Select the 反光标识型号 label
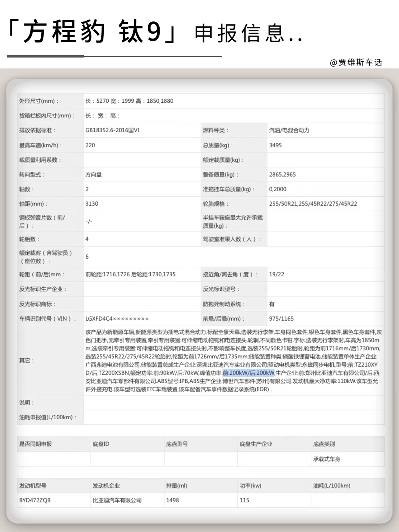399x532 pixels. point(221,289)
